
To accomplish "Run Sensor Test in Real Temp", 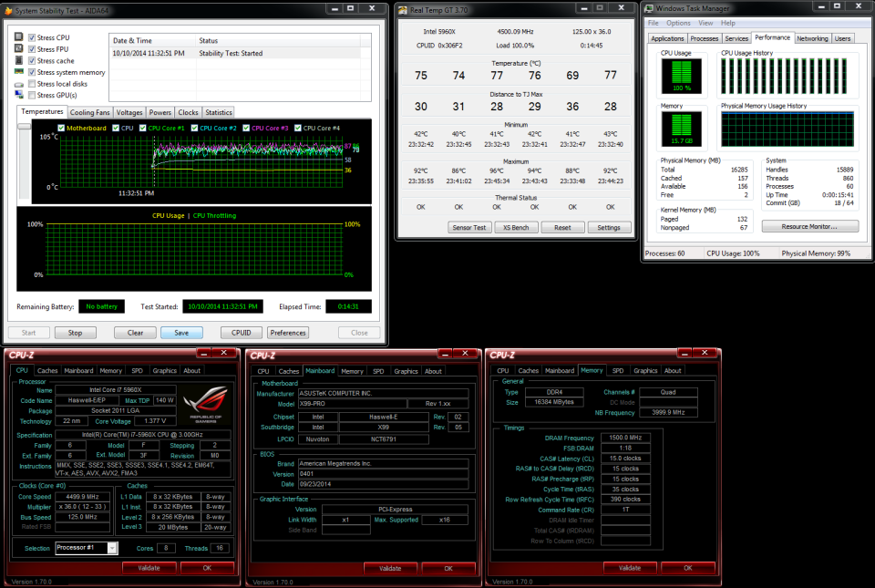I will pyautogui.click(x=469, y=228).
